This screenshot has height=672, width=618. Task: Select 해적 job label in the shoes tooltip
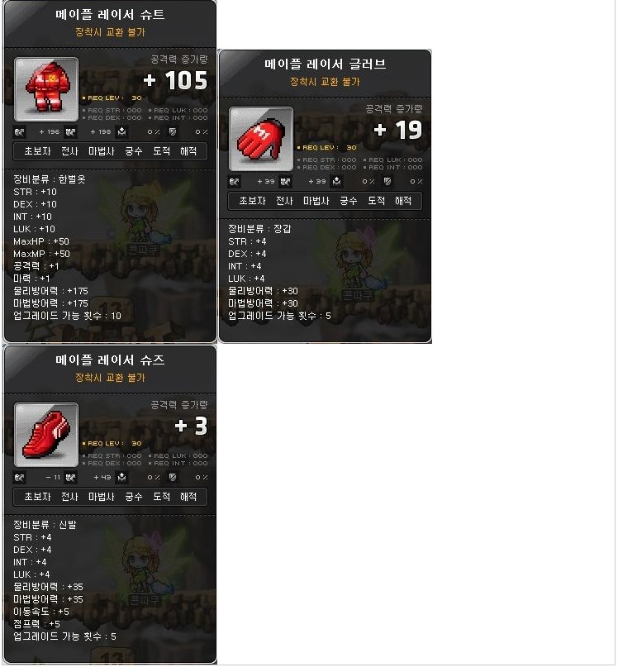click(188, 497)
